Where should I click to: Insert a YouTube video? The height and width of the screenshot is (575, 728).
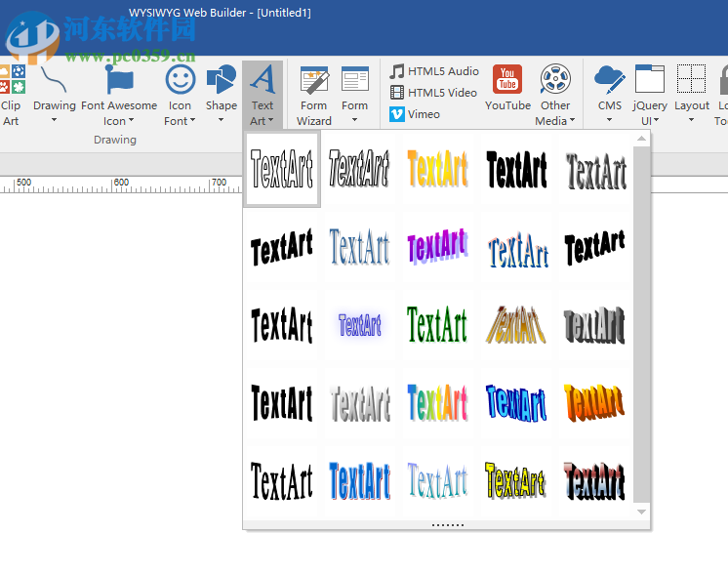click(507, 88)
